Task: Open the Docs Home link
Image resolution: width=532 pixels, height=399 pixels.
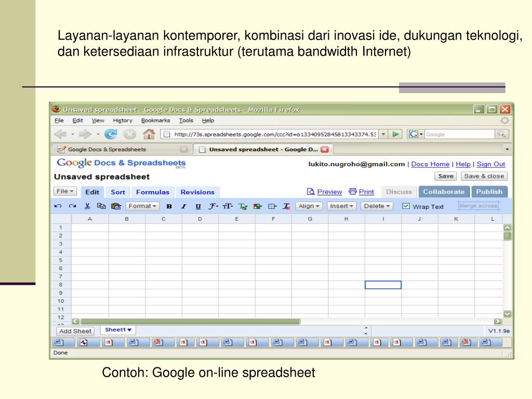Action: [x=430, y=164]
